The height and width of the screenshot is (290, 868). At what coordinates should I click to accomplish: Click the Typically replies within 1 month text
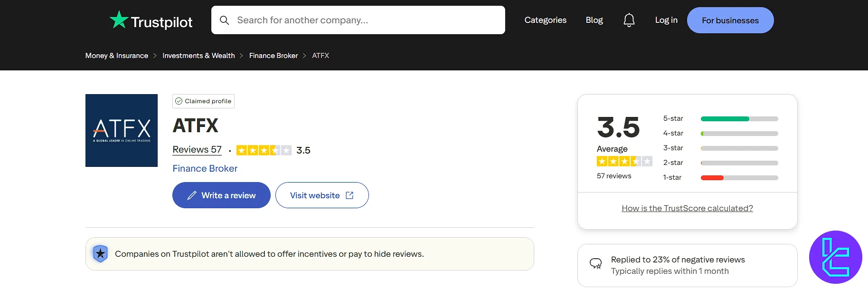point(670,271)
